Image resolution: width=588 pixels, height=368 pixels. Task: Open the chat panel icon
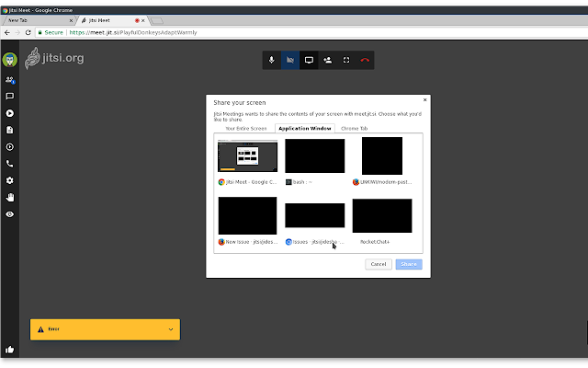[x=10, y=97]
